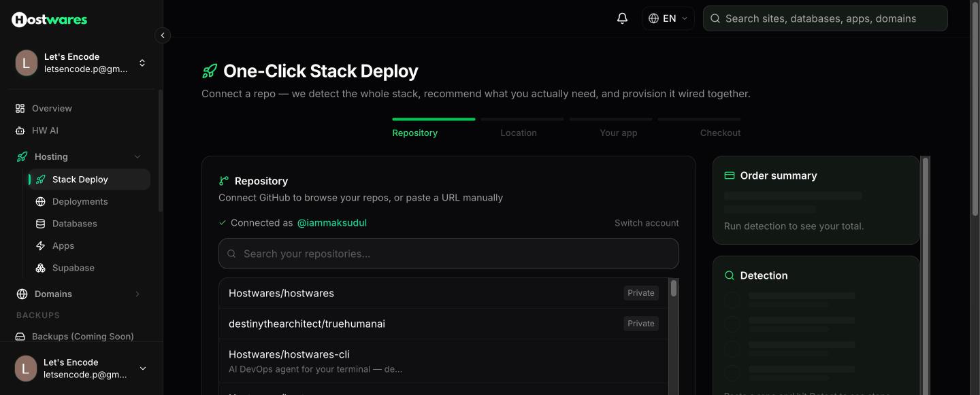Select destinythearchitect/truehumanai repository
Viewport: 980px width, 395px height.
444,324
